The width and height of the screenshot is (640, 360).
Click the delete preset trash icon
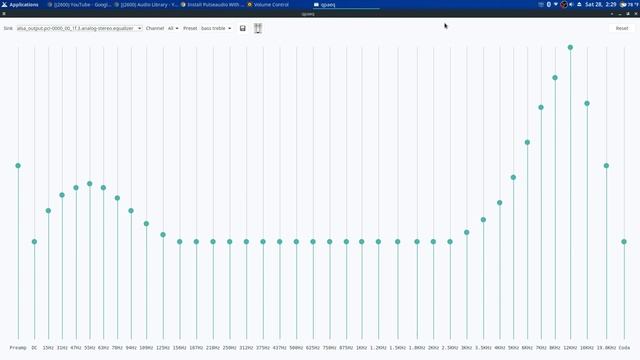(258, 28)
